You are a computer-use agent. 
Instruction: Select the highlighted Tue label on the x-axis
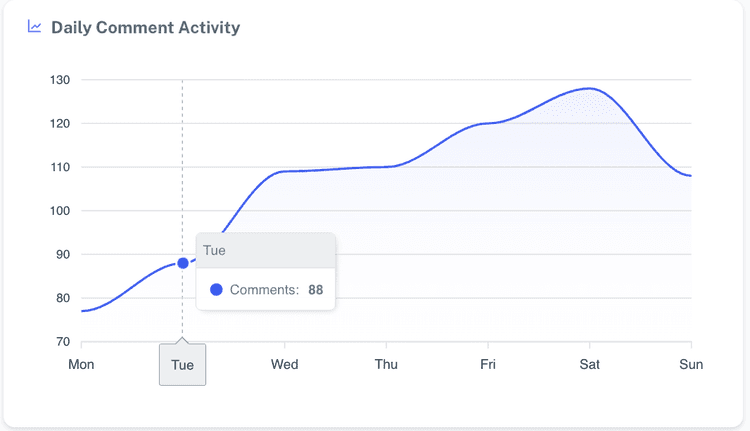tap(182, 365)
